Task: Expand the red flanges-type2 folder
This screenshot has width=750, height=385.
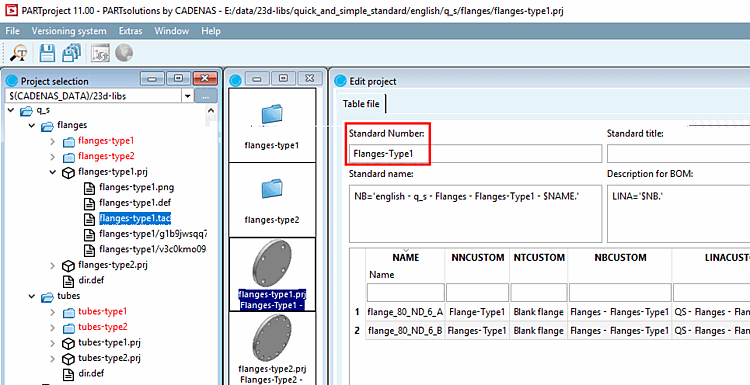Action: point(53,156)
